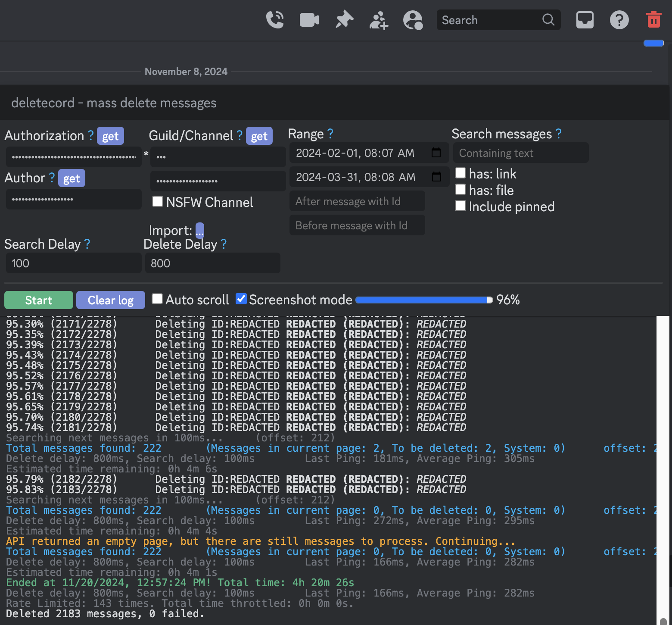Open Delete Delay help question mark
Image resolution: width=672 pixels, height=625 pixels.
(224, 244)
